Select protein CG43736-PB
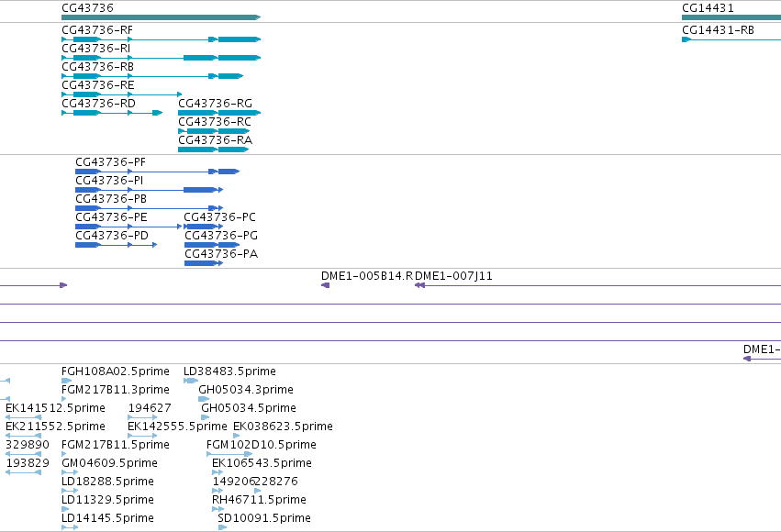The image size is (781, 532). point(149,208)
